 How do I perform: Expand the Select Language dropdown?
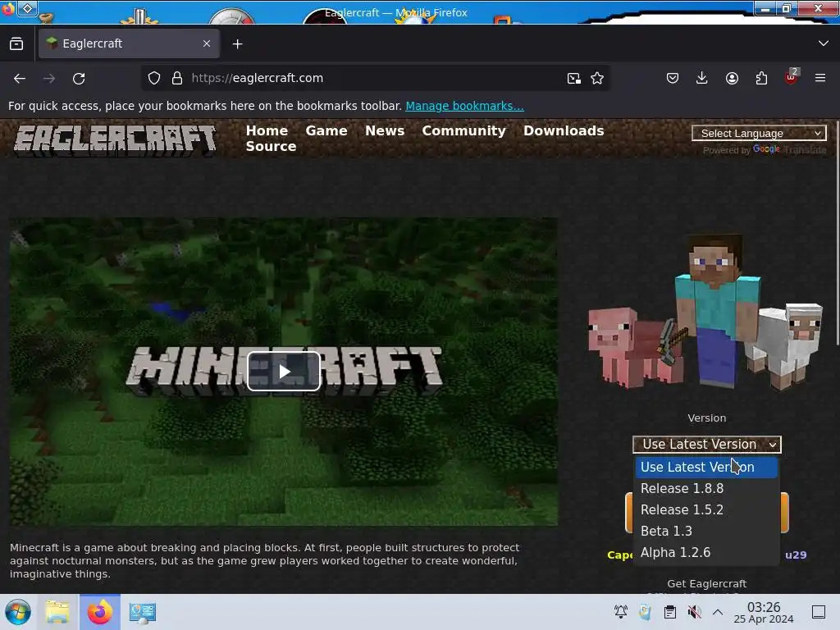click(759, 133)
